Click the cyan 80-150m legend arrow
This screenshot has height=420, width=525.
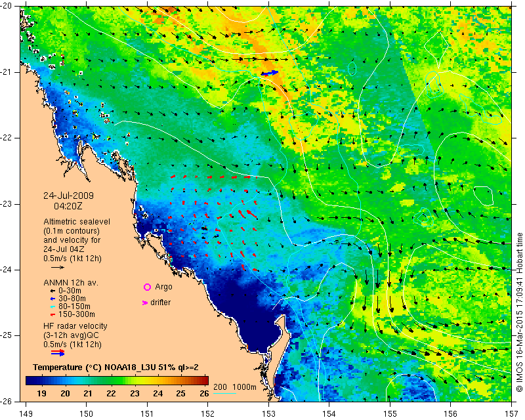tap(52, 306)
